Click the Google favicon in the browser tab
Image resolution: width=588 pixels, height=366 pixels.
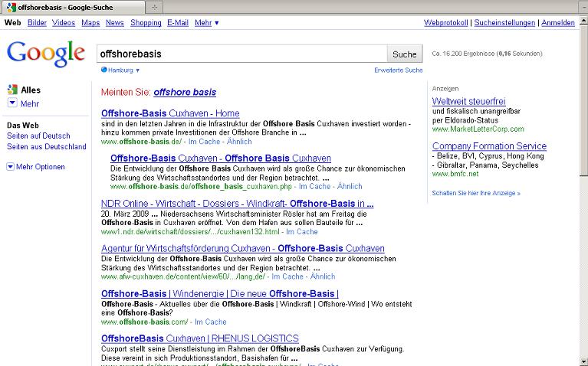click(11, 7)
